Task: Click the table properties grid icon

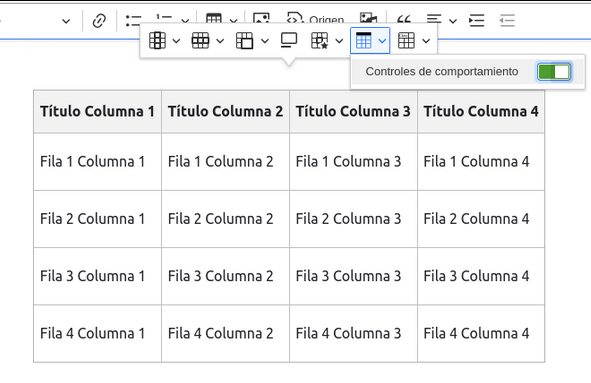Action: pos(406,40)
